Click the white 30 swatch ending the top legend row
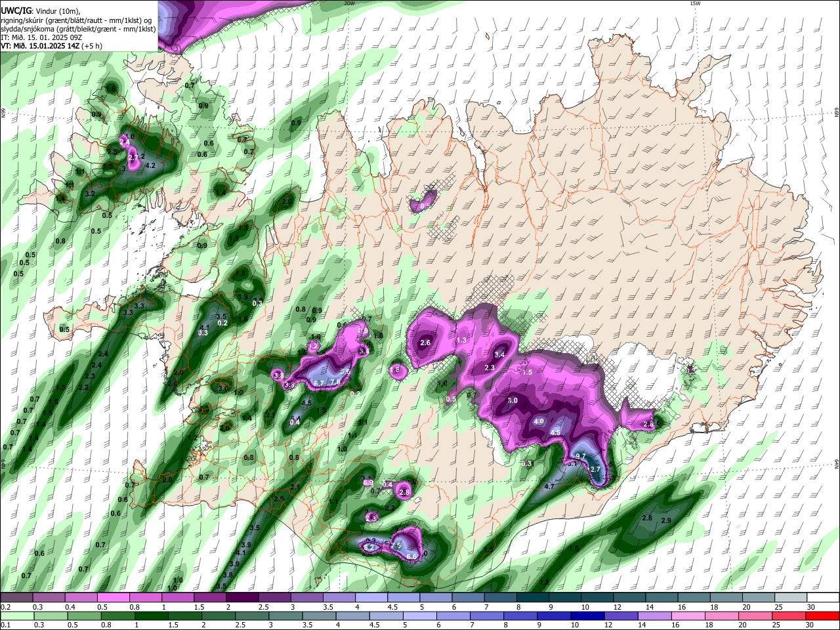The image size is (840, 630). tap(823, 597)
